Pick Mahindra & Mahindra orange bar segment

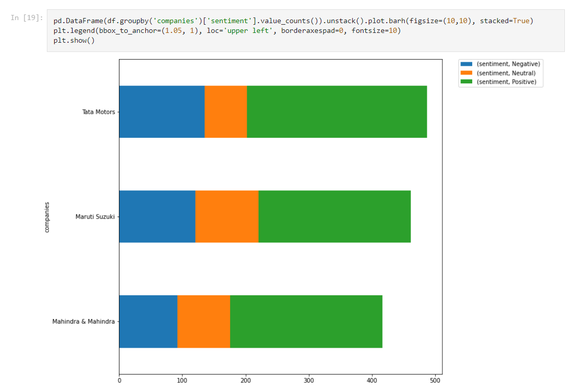click(x=203, y=322)
